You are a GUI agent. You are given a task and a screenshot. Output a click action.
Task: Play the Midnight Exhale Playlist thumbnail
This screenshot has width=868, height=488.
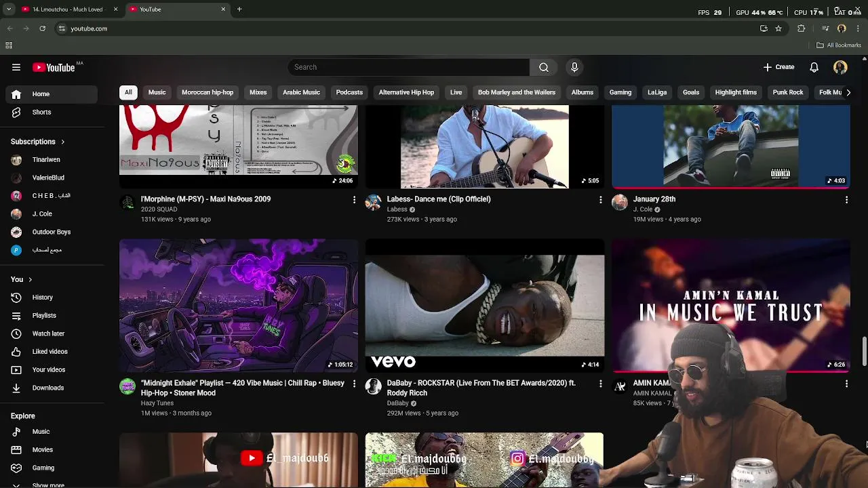(239, 305)
